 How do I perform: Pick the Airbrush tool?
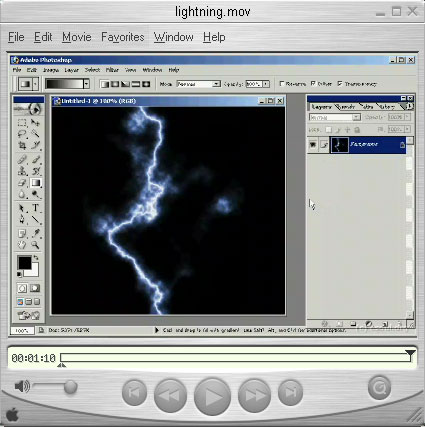(x=22, y=160)
